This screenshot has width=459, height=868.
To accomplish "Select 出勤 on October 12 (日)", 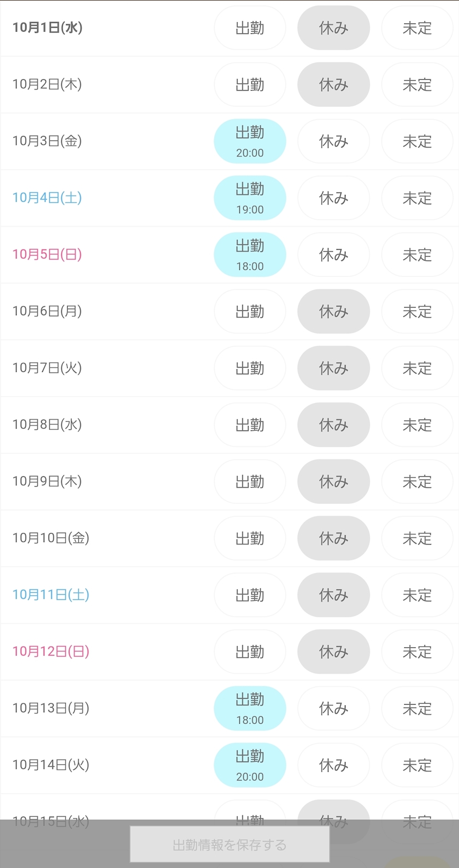I will (x=250, y=652).
